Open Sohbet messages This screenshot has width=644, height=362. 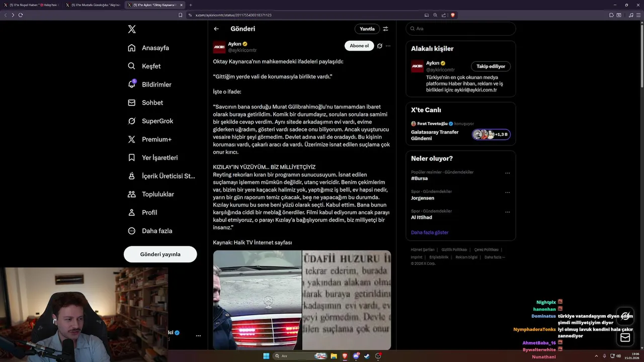click(x=145, y=103)
